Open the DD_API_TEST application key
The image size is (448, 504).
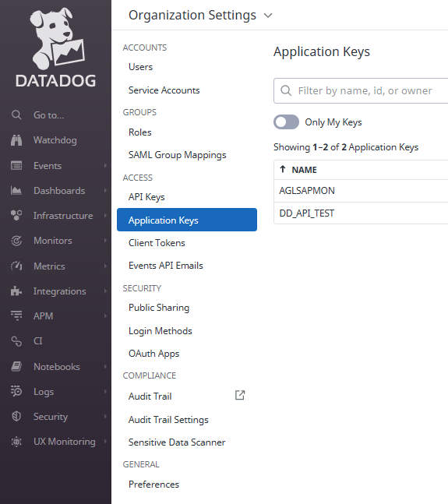[307, 213]
